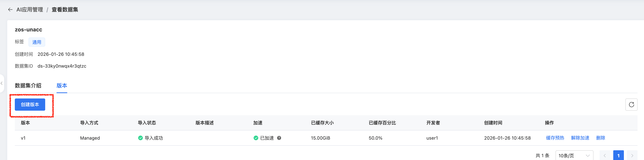Click the help icon beside 已加速
Screen dimensions: 644x160
279,138
